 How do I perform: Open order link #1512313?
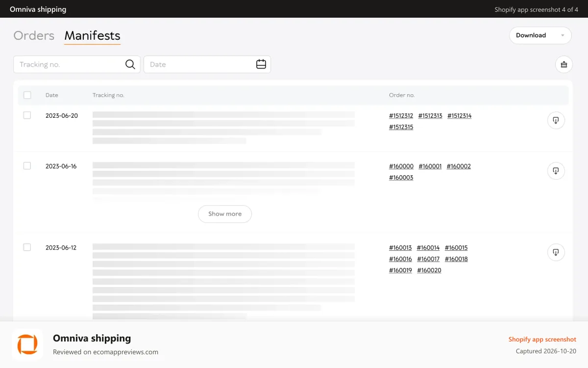pyautogui.click(x=430, y=116)
